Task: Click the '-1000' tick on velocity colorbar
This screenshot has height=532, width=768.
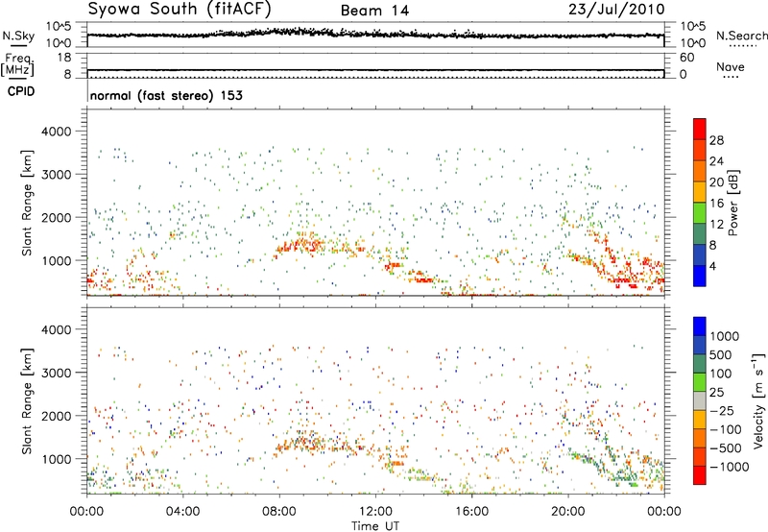Action: point(730,467)
